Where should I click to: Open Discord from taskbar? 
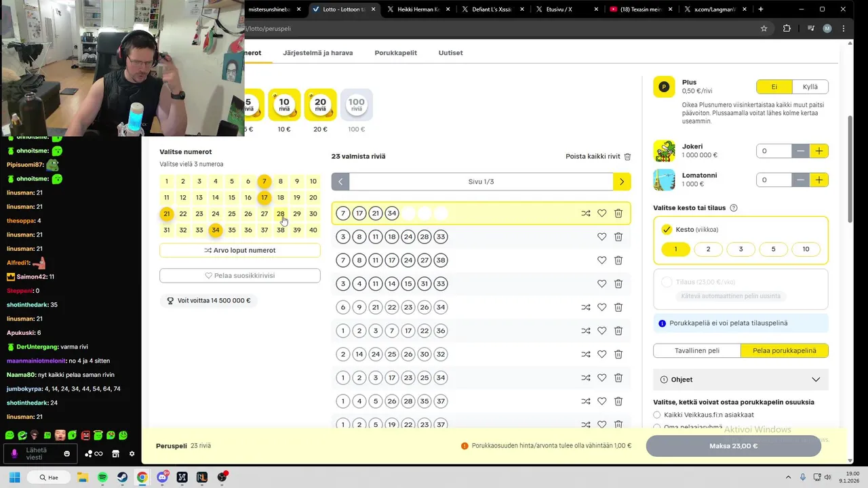pyautogui.click(x=162, y=477)
